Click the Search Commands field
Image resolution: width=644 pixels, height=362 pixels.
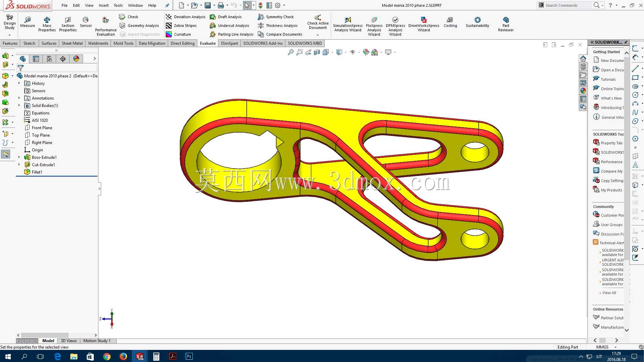coord(568,5)
